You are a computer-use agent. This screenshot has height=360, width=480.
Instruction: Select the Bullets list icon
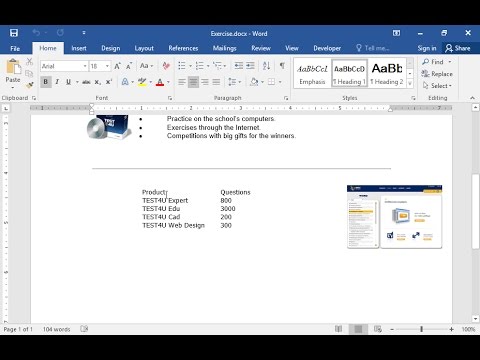182,66
